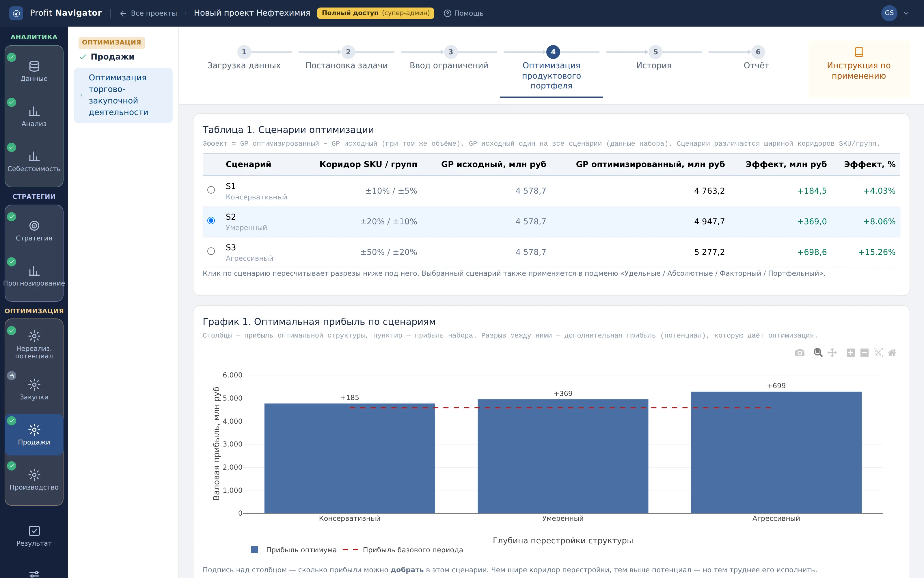Click the Консервативный chart bar
Image resolution: width=924 pixels, height=578 pixels.
click(349, 458)
